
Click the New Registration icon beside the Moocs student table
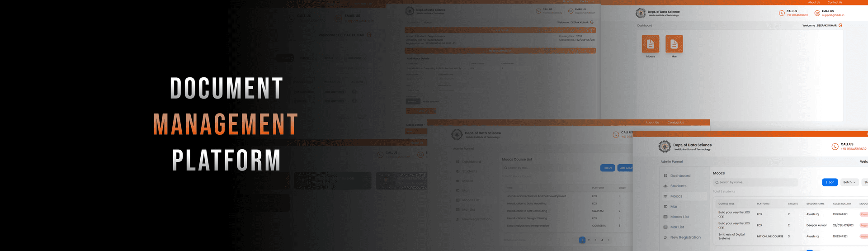coord(665,237)
